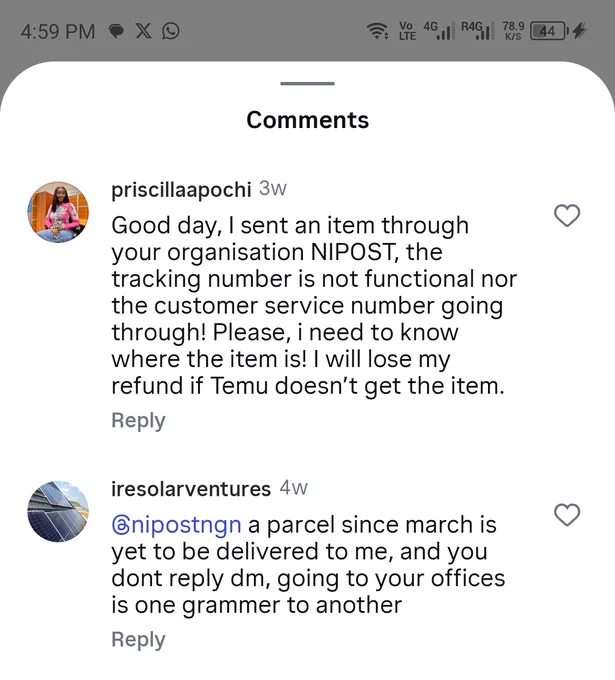
Task: Reply to priscillaapochi's comment
Action: [x=138, y=420]
